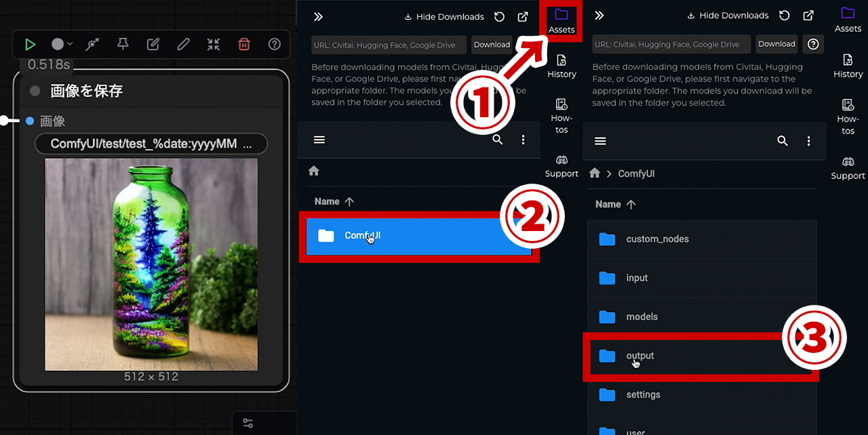Click the search magnifier in the right file panel
The width and height of the screenshot is (868, 435).
[783, 141]
